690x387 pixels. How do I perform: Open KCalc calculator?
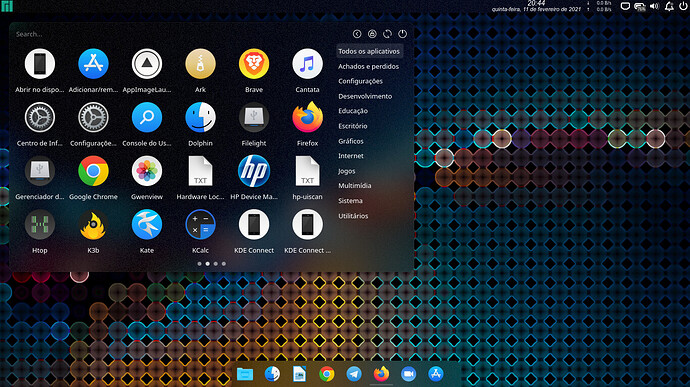pos(200,225)
